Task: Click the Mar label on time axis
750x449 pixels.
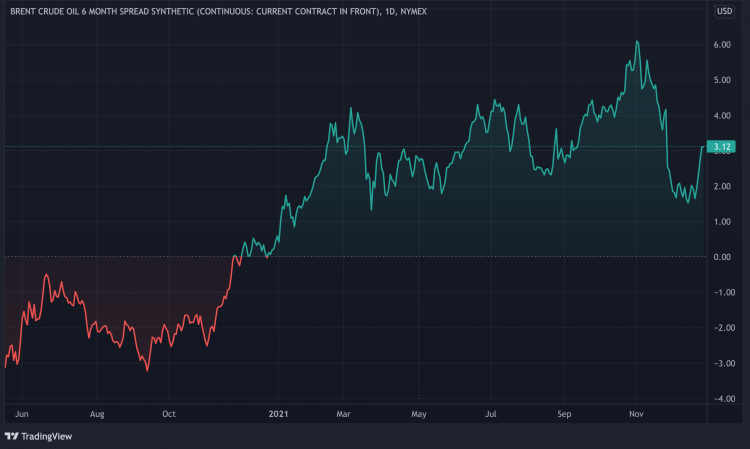Action: click(x=343, y=414)
